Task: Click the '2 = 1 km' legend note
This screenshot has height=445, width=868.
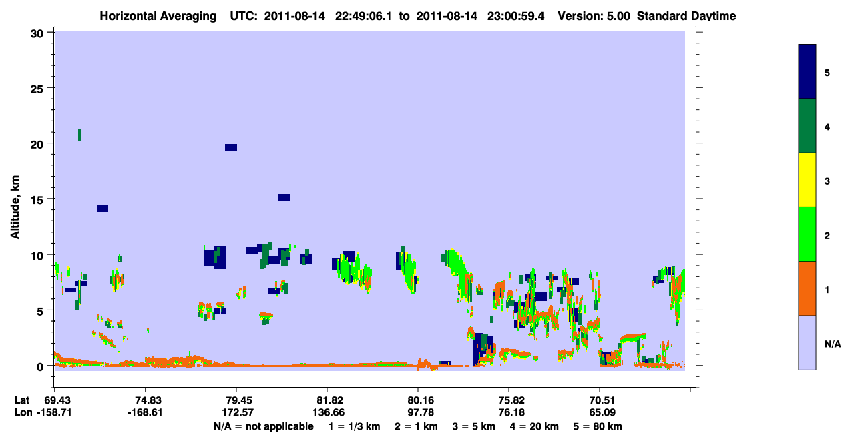Action: [x=415, y=426]
